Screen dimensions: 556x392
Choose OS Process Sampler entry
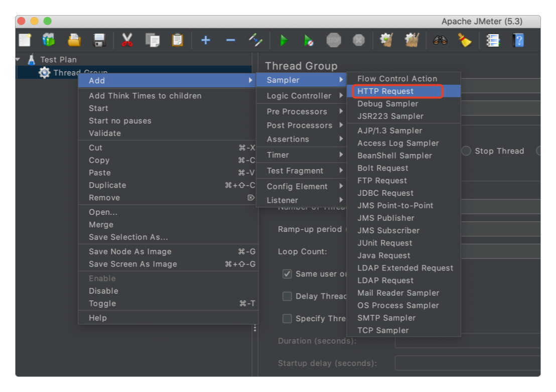click(x=404, y=306)
